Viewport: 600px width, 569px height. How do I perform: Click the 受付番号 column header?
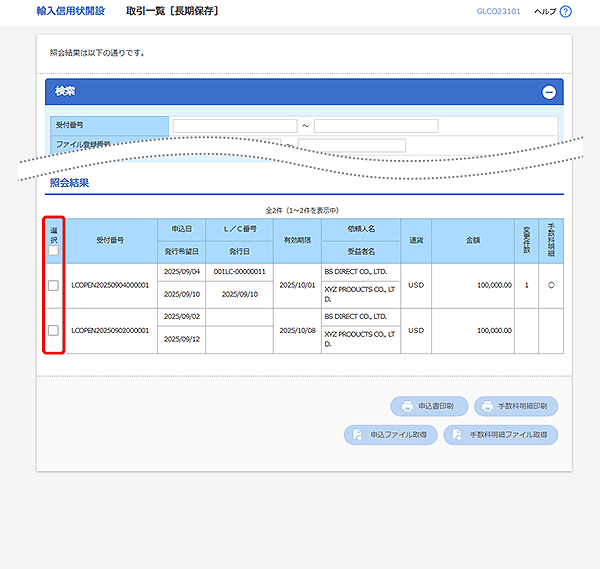click(110, 240)
